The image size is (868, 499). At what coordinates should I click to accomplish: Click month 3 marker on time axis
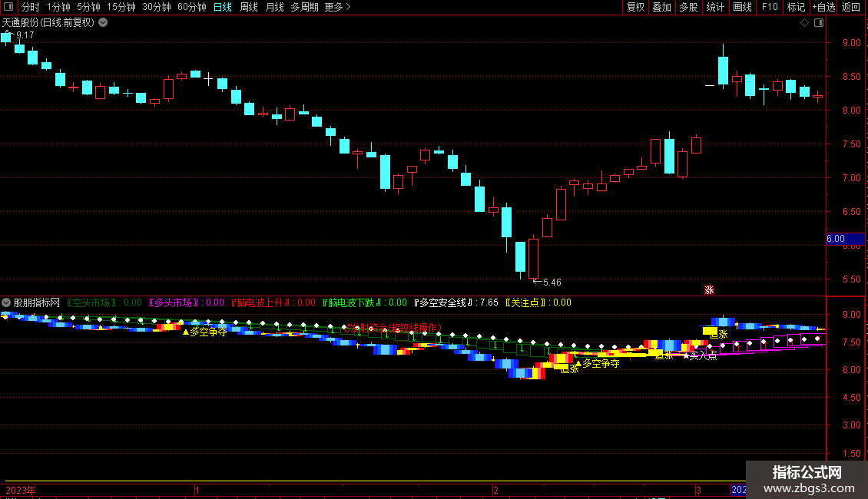click(698, 490)
